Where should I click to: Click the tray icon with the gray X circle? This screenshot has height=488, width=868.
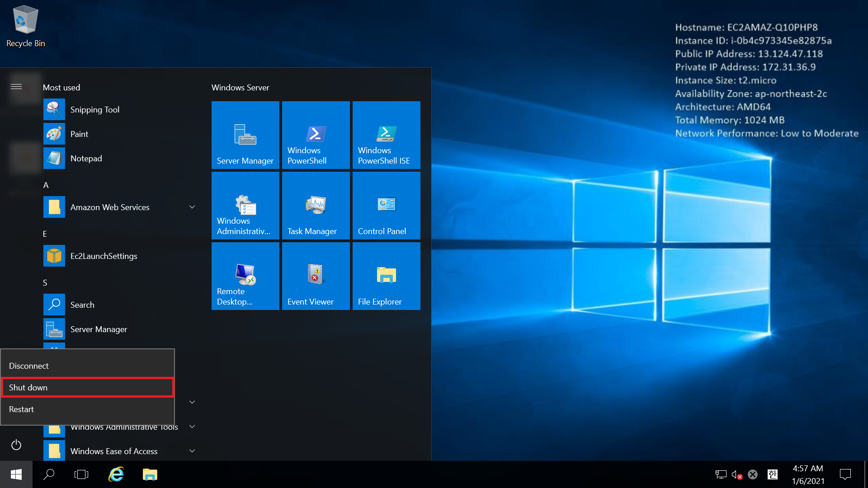click(x=753, y=474)
